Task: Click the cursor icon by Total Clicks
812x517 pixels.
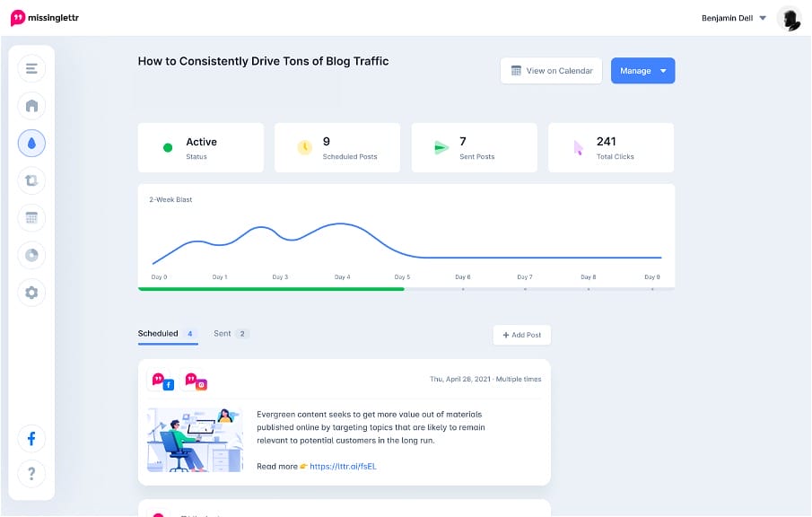Action: click(579, 148)
